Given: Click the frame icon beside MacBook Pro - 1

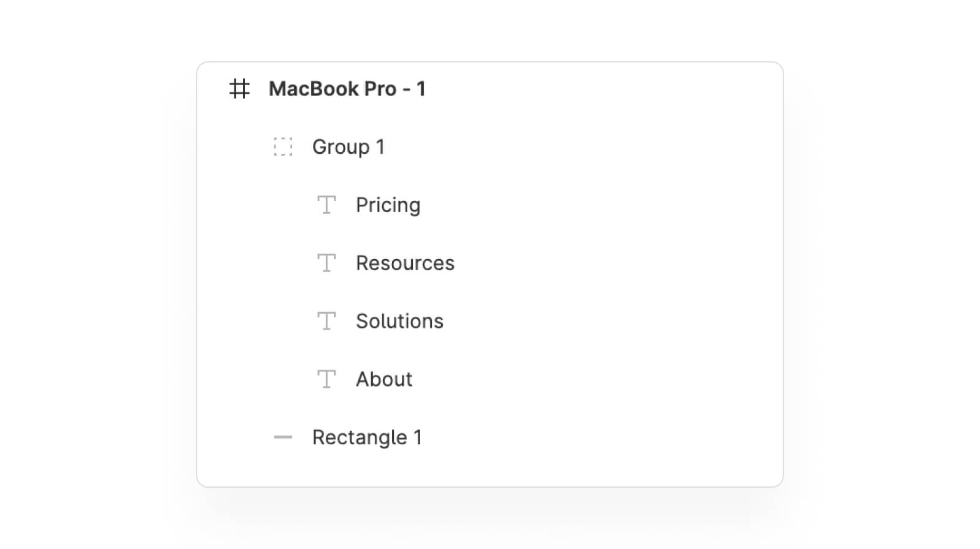Looking at the screenshot, I should (x=239, y=89).
